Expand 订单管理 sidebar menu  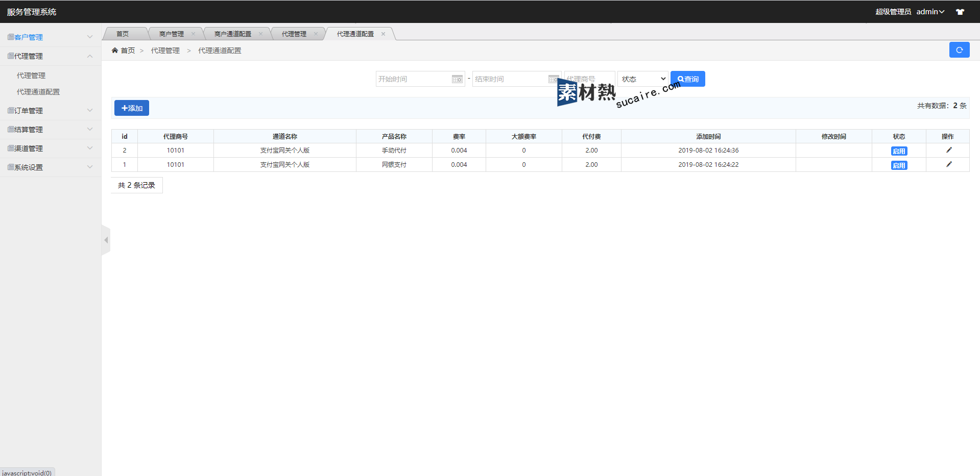[x=50, y=111]
